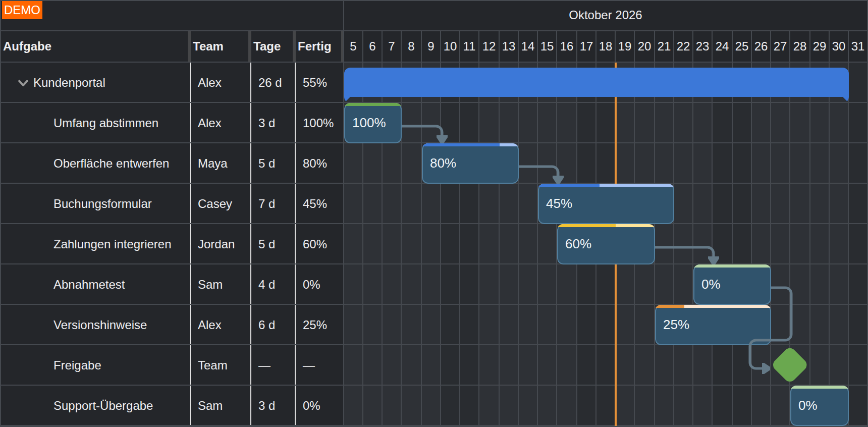
Task: Select the Abnahmetest task row
Action: [x=172, y=285]
